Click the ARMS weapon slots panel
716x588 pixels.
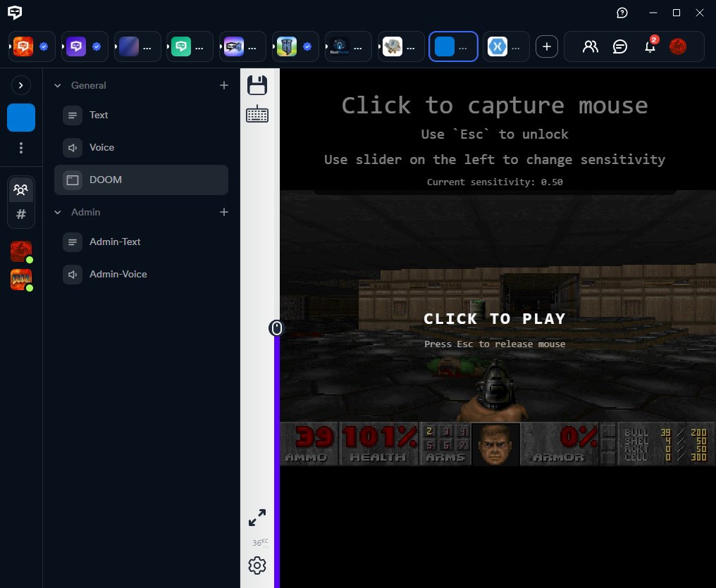click(445, 444)
